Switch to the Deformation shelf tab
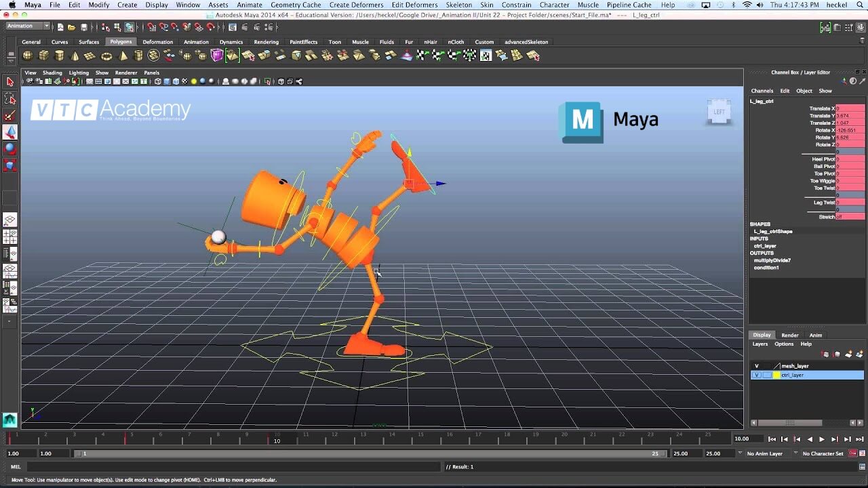The height and width of the screenshot is (488, 868). click(x=157, y=42)
